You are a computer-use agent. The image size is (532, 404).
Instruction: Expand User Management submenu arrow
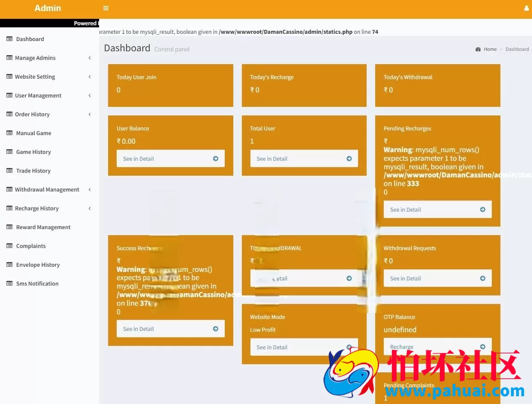[x=89, y=95]
